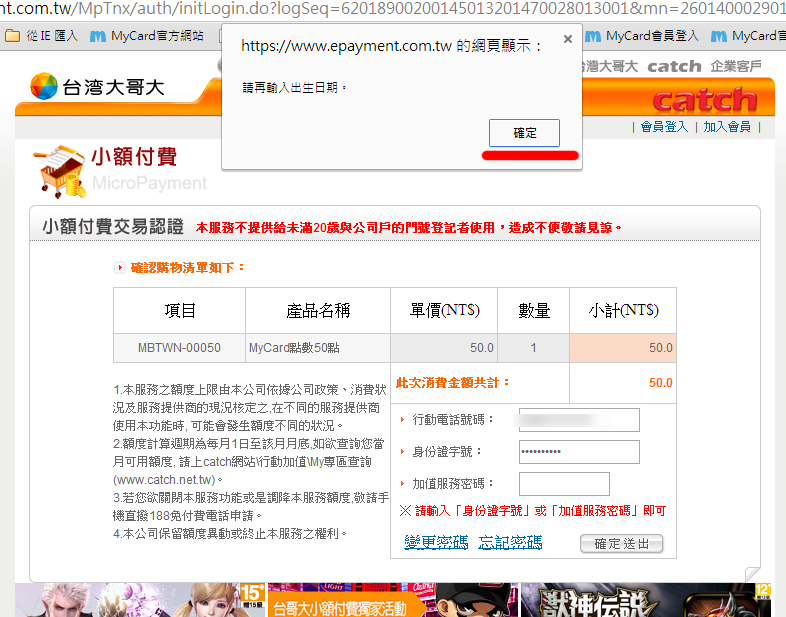786x617 pixels.
Task: Click the browser address bar URL
Action: (393, 9)
